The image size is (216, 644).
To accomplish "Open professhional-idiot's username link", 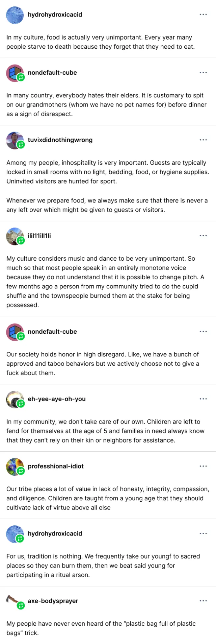I will click(x=56, y=466).
